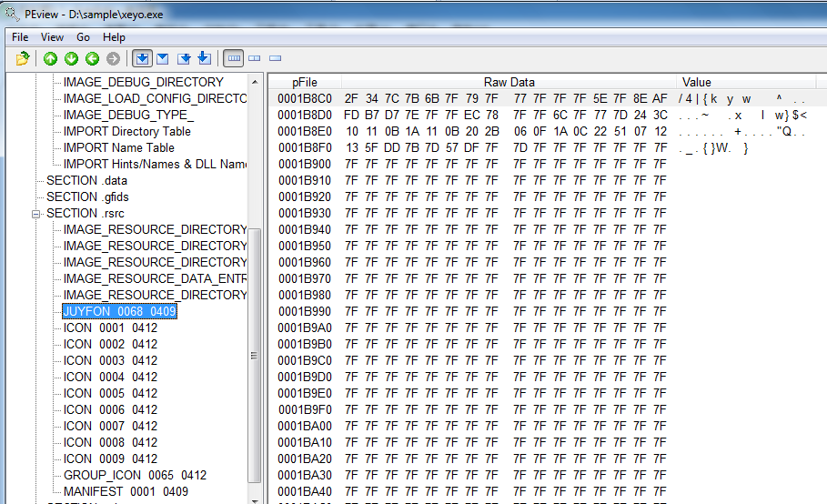The width and height of the screenshot is (827, 504).
Task: Click the green Down arrow toolbar icon
Action: tap(71, 58)
